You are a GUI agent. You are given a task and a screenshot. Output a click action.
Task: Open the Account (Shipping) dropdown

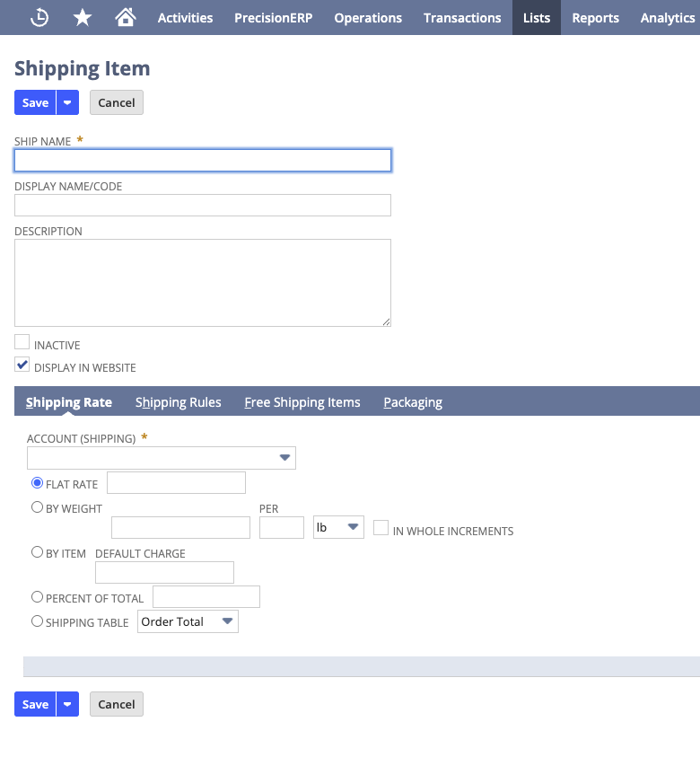(x=162, y=458)
